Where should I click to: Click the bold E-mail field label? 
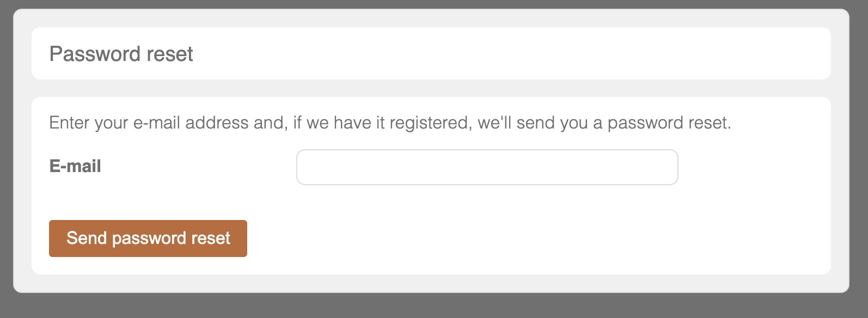75,166
